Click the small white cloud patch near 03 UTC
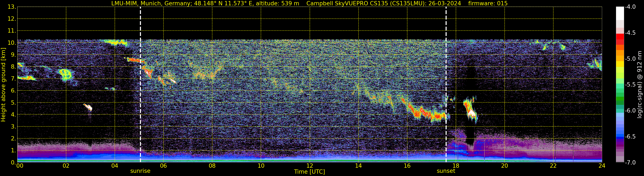The image size is (644, 176). [89, 107]
